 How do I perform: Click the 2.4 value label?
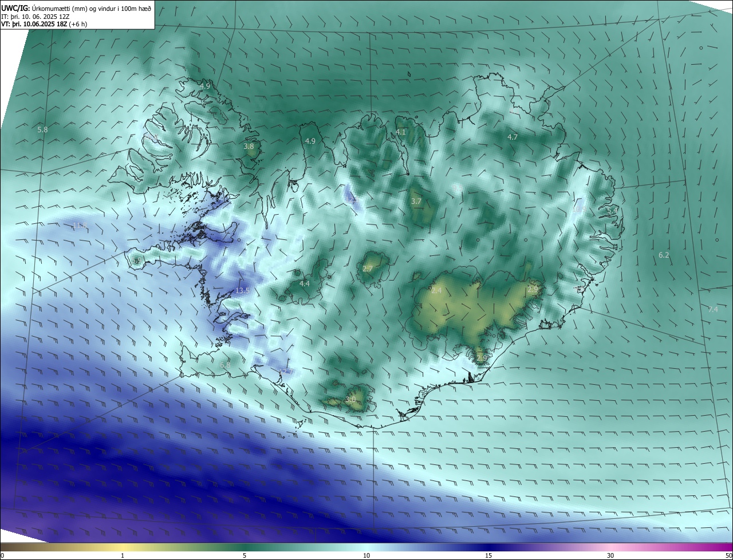tap(436, 291)
